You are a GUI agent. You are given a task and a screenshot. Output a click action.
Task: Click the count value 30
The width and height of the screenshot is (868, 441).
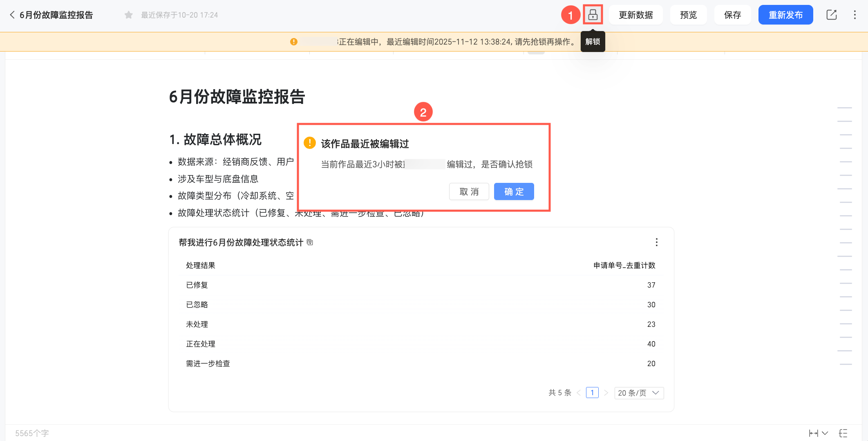coord(651,305)
